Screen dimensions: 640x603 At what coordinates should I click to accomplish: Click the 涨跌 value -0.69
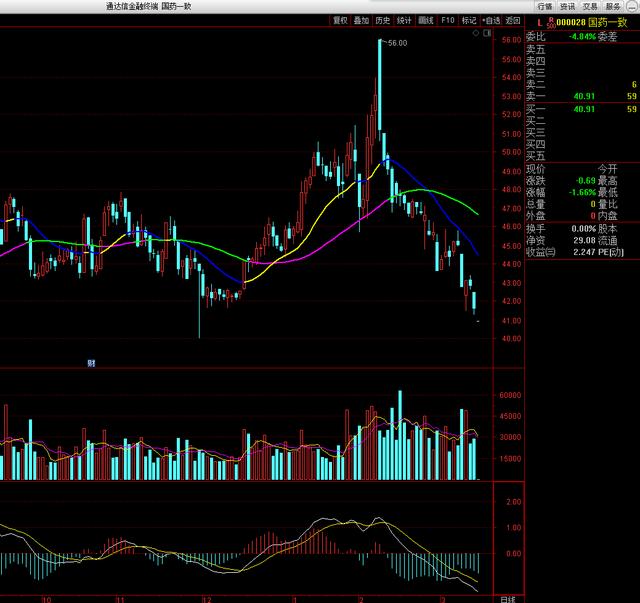[x=585, y=180]
